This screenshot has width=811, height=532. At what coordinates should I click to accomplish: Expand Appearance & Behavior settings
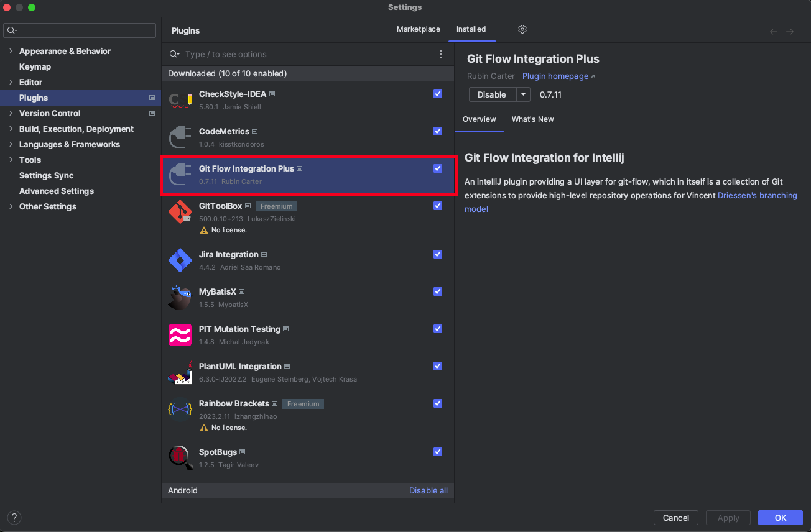click(11, 51)
